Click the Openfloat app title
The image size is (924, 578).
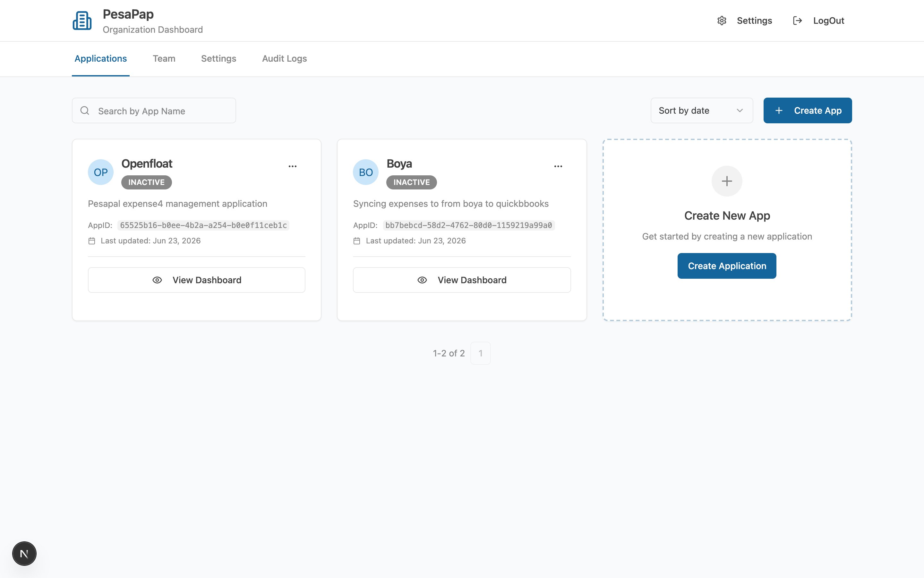click(x=147, y=164)
